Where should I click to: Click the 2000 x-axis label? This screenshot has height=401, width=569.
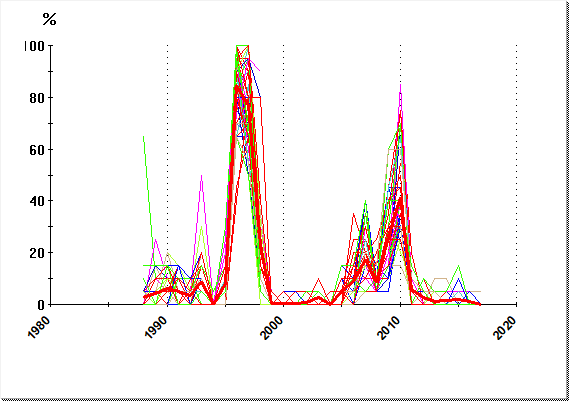pyautogui.click(x=272, y=327)
